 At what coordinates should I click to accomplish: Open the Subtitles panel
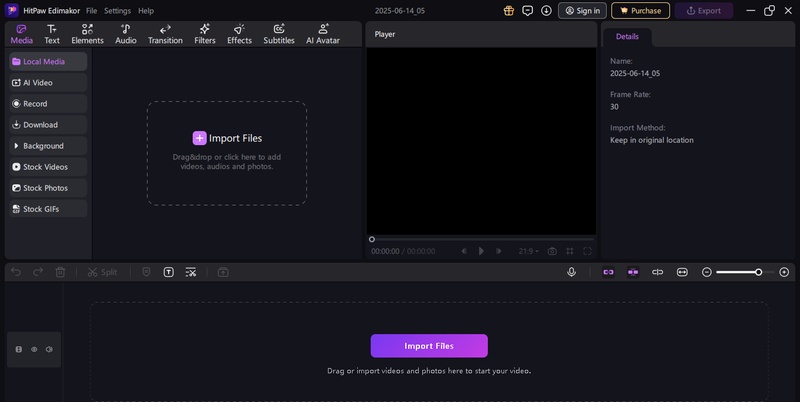(x=279, y=34)
